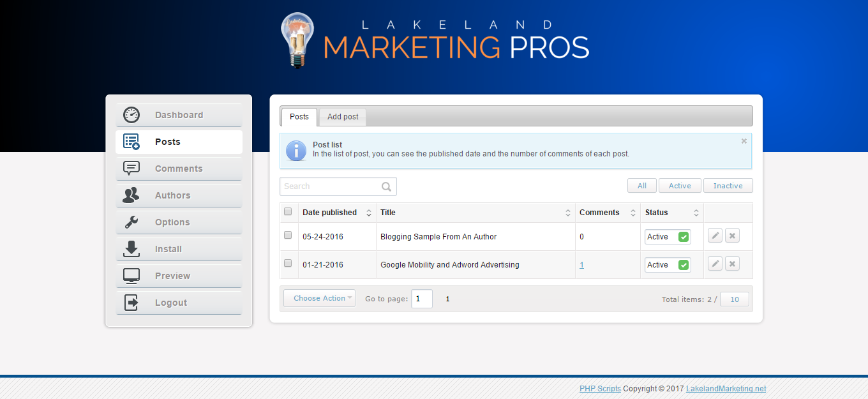Click the Options wrench icon
The image size is (868, 399).
tap(131, 222)
